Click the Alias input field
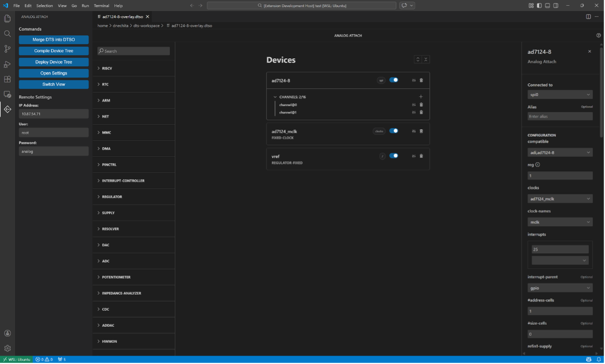This screenshot has height=364, width=605. [x=560, y=116]
